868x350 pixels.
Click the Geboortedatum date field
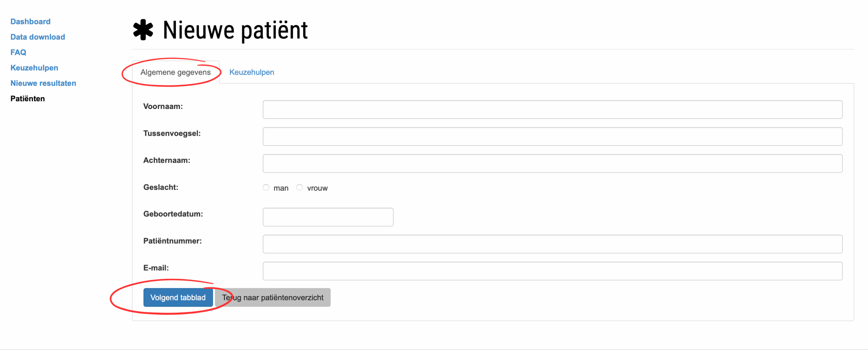[x=328, y=217]
